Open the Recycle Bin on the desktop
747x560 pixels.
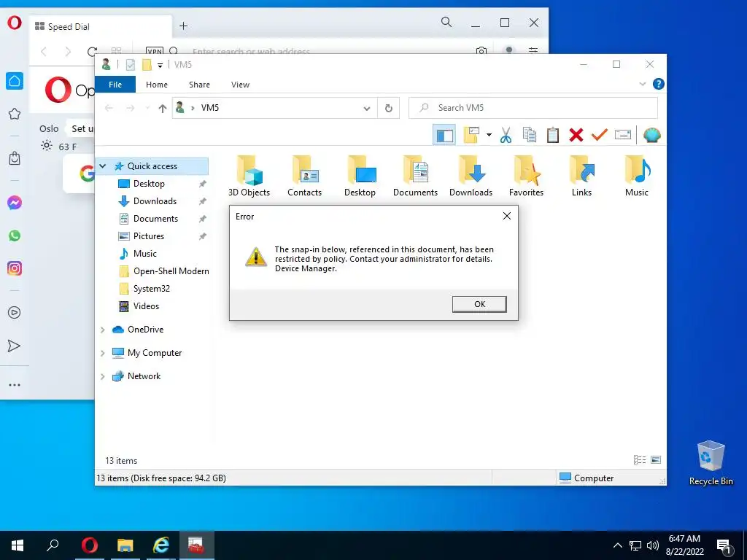coord(711,463)
